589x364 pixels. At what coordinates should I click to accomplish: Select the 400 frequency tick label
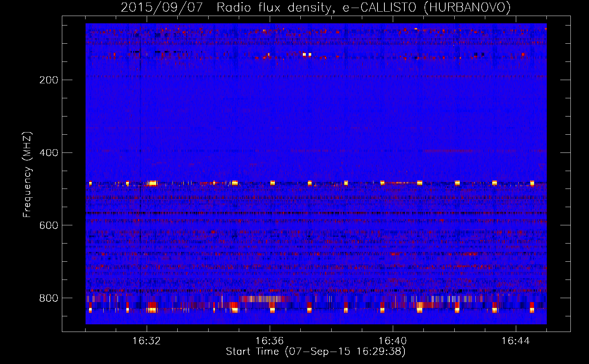coord(49,153)
